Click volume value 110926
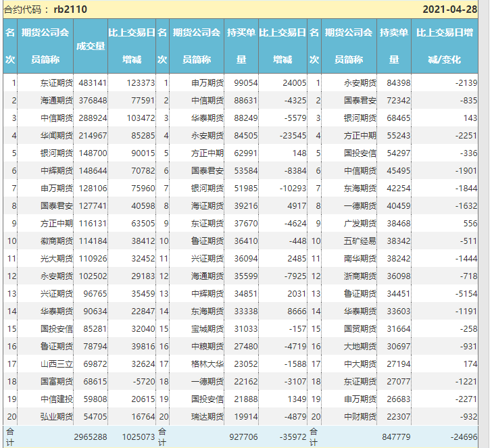The width and height of the screenshot is (492, 448). pyautogui.click(x=93, y=259)
